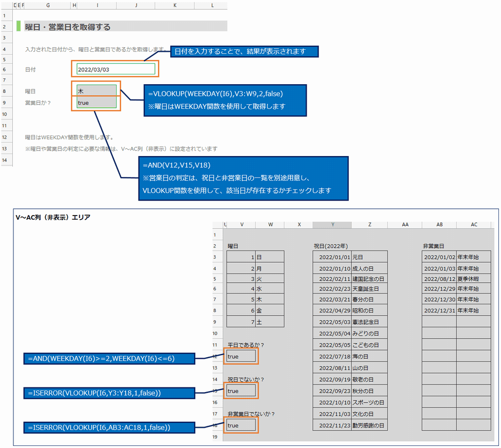Screen dimensions: 501x448
Task: Click the 日付を入力することで callout box
Action: pyautogui.click(x=244, y=51)
